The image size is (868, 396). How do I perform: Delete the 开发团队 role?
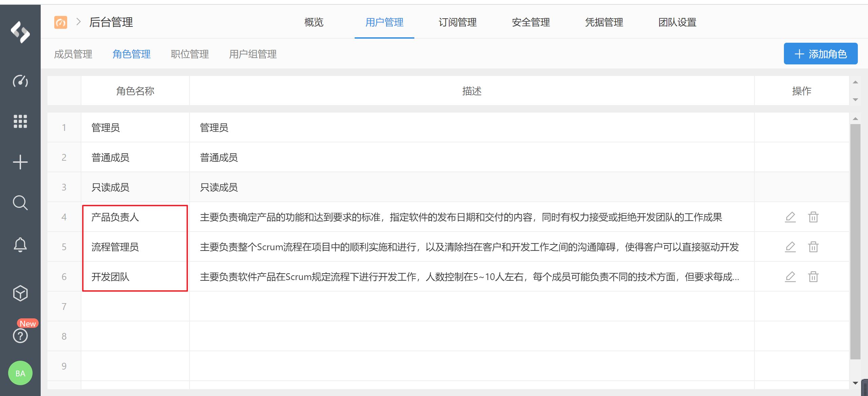813,277
